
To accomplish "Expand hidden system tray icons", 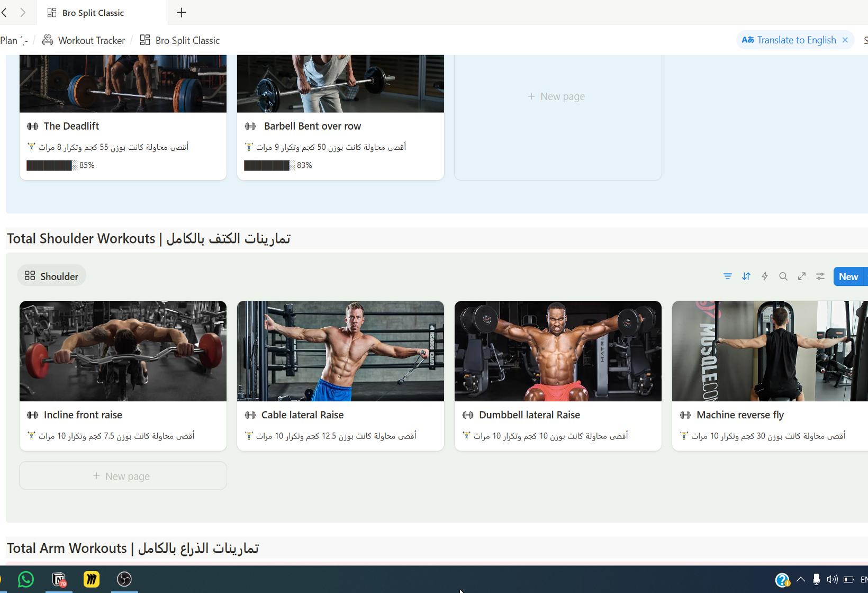I will pyautogui.click(x=800, y=579).
